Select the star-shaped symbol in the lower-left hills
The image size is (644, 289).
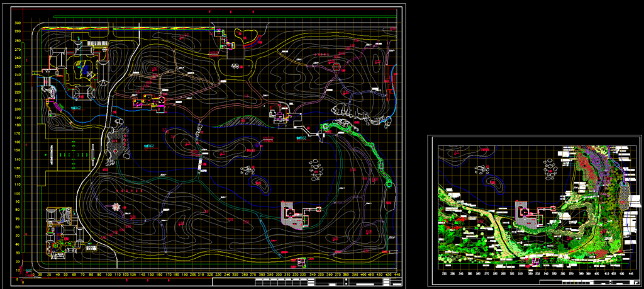[x=116, y=207]
